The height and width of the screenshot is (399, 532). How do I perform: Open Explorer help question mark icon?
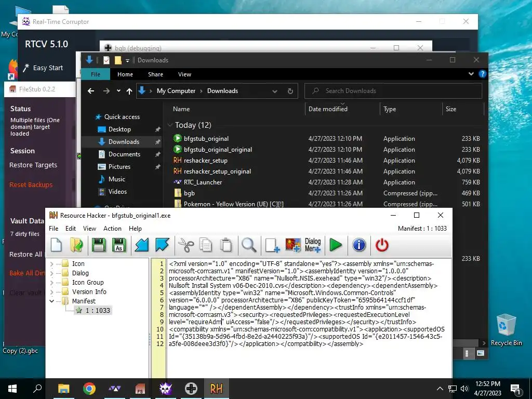[482, 74]
